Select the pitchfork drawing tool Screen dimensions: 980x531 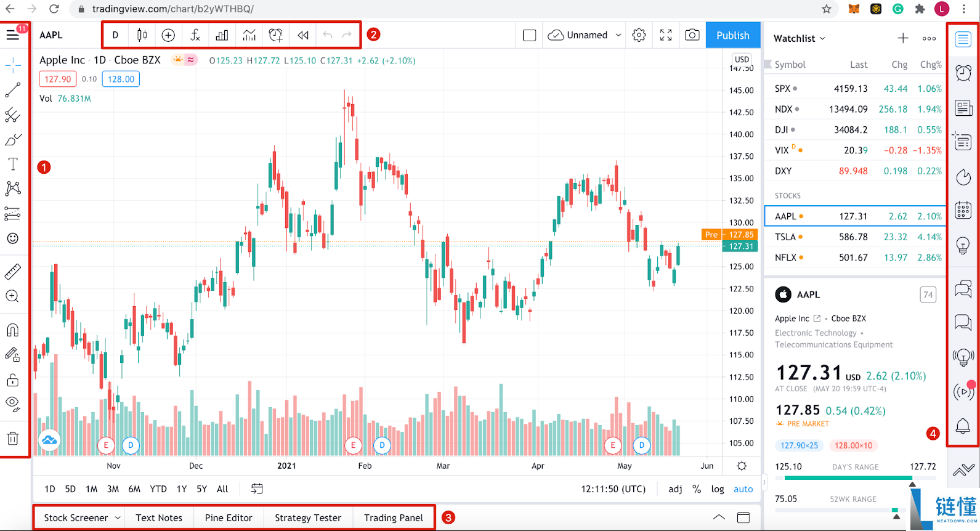(12, 115)
